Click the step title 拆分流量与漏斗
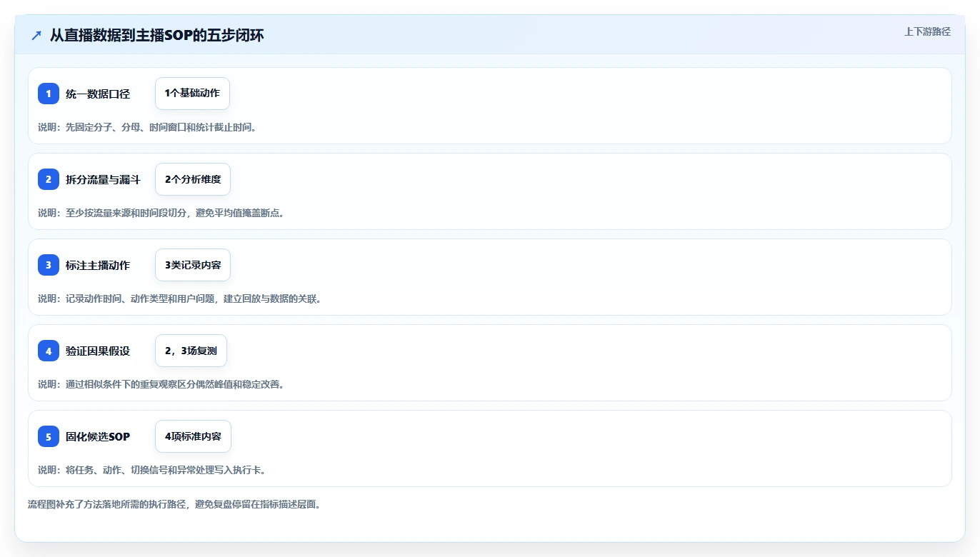The width and height of the screenshot is (980, 557). click(x=103, y=179)
